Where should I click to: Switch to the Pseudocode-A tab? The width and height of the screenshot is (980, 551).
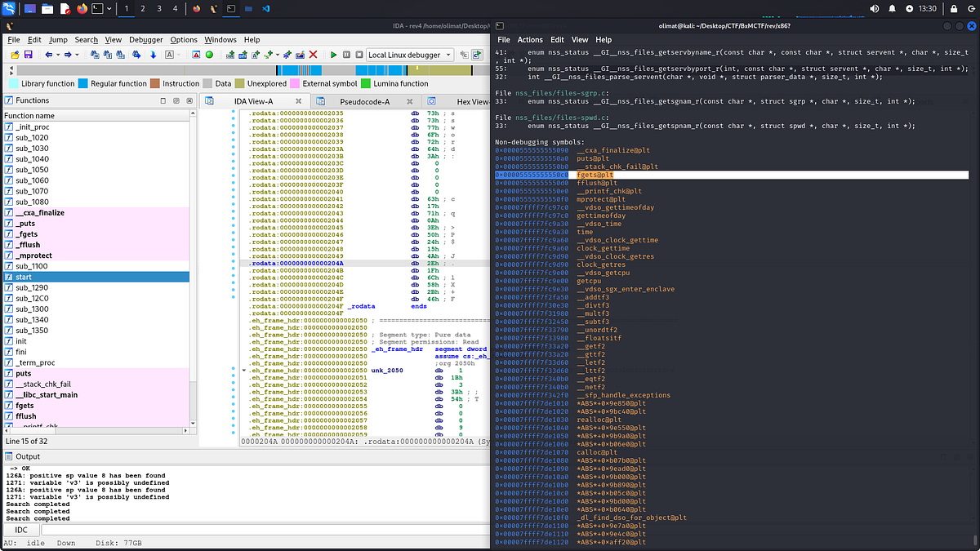(x=363, y=101)
